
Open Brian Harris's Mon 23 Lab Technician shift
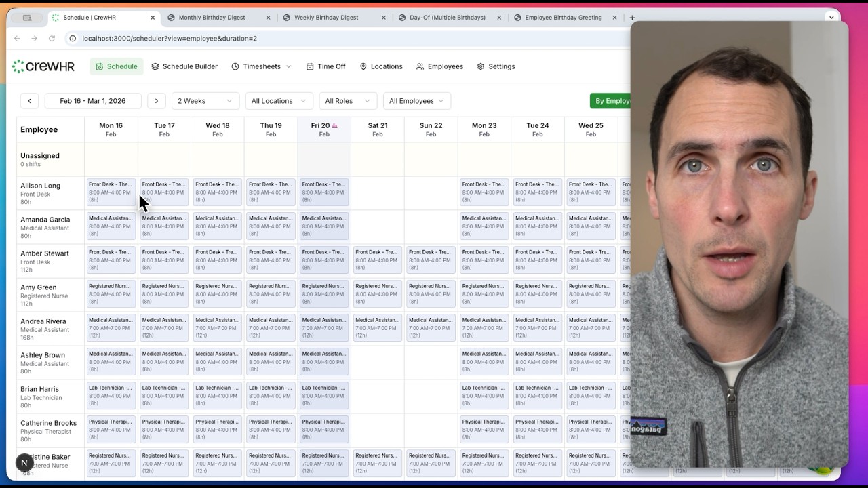click(x=484, y=396)
